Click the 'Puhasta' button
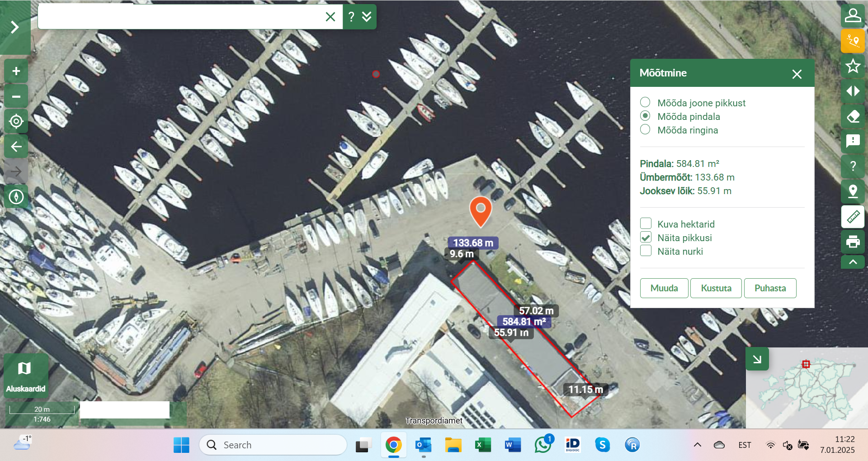This screenshot has width=868, height=461. (x=770, y=288)
